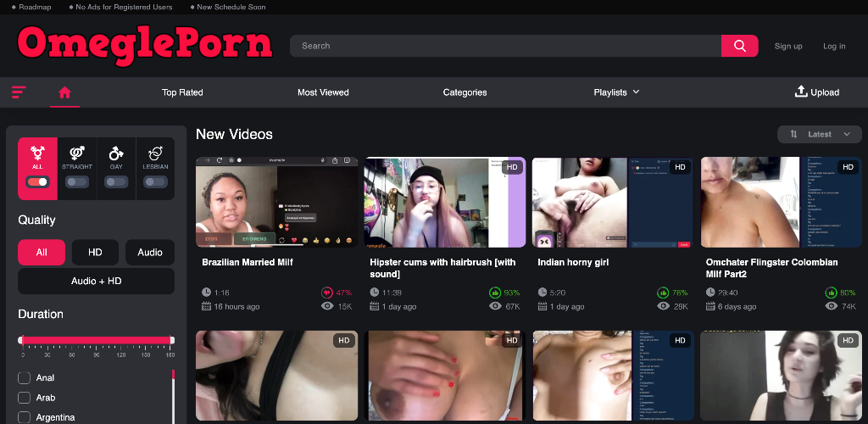This screenshot has width=868, height=424.
Task: Select the All orientation filter icon
Action: coord(37,153)
